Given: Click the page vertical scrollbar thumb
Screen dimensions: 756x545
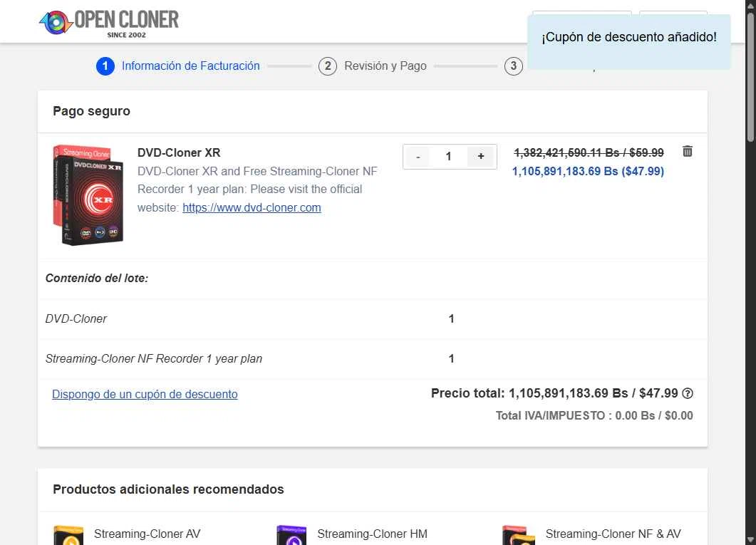Looking at the screenshot, I should click(750, 77).
